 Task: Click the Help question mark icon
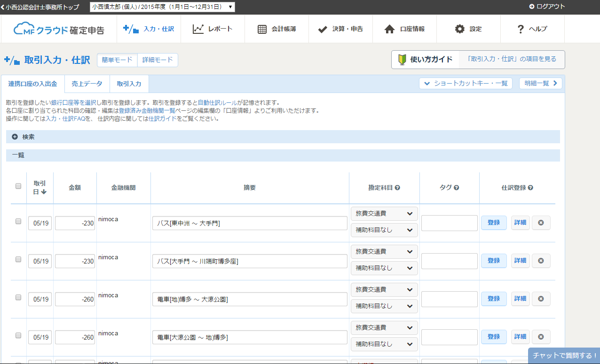520,29
